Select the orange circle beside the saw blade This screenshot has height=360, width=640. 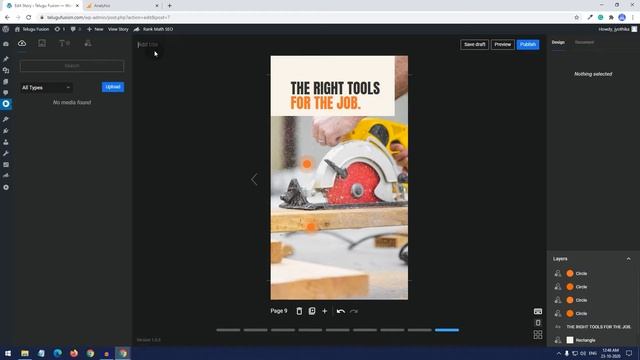(x=307, y=164)
